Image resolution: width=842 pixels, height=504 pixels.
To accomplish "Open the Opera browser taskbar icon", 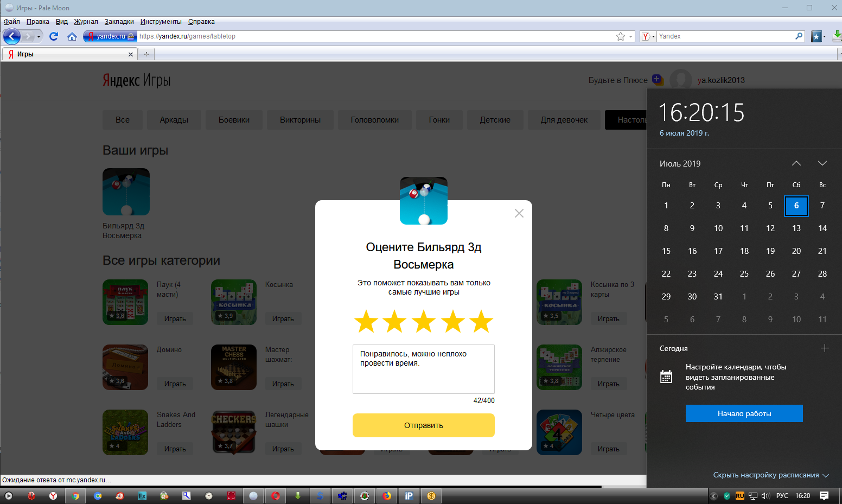I will tap(276, 496).
